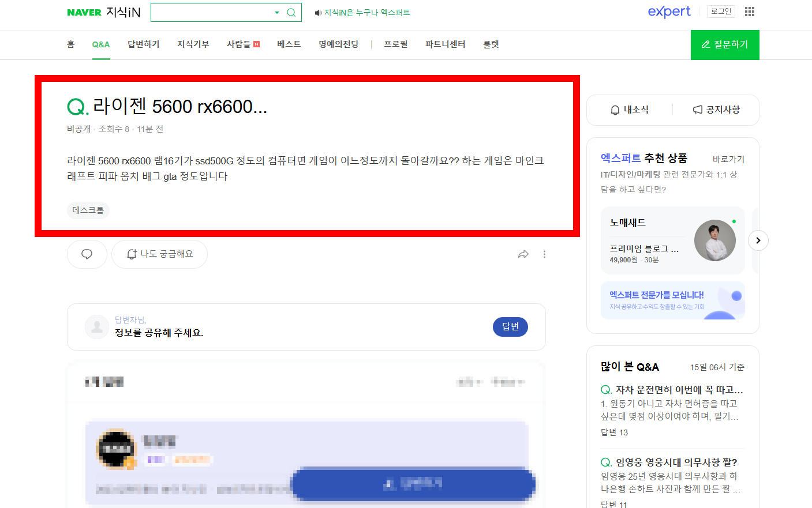Image resolution: width=812 pixels, height=508 pixels.
Task: Open the 노매새드 expert card
Action: [x=673, y=240]
